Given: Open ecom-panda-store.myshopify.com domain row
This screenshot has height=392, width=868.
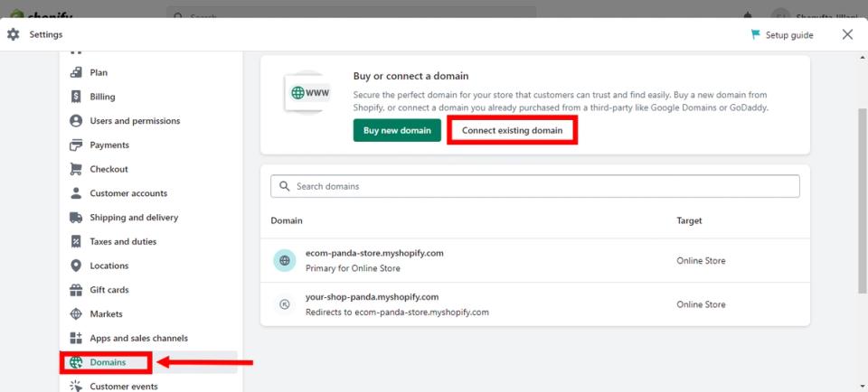Looking at the screenshot, I should point(534,260).
